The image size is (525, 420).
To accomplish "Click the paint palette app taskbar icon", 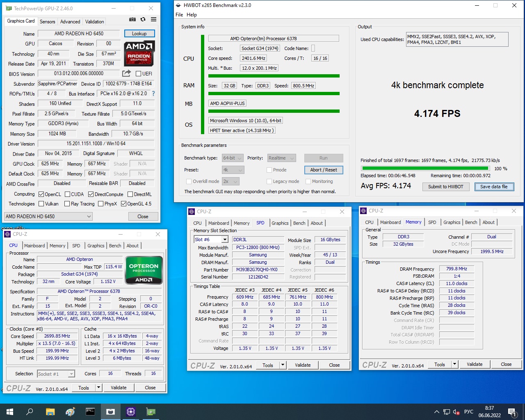I will pos(70,412).
